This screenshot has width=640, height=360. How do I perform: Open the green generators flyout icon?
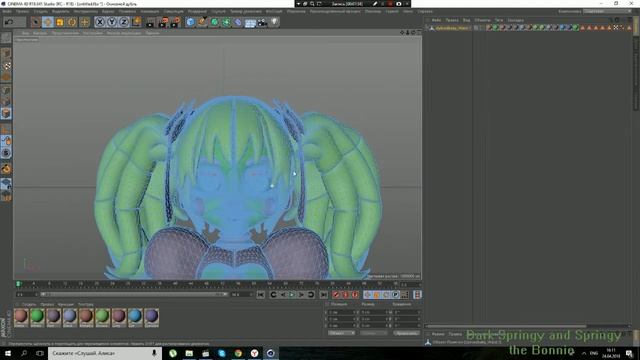214,22
